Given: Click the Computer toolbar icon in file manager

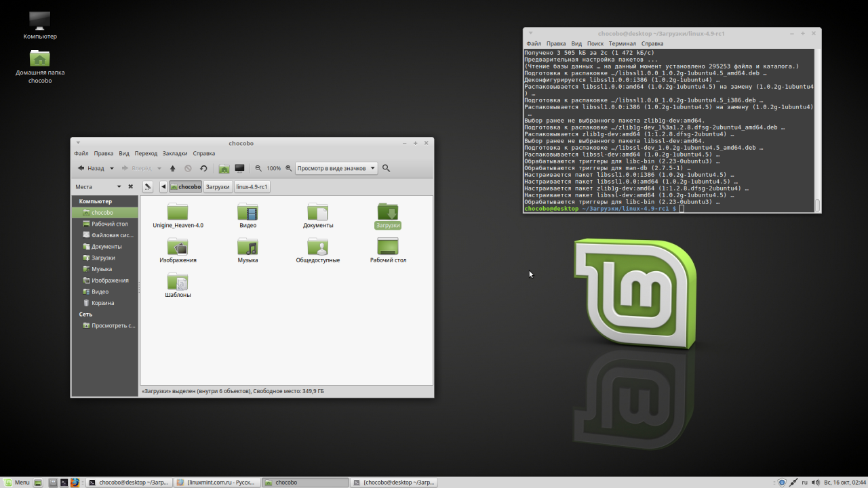Looking at the screenshot, I should pos(239,168).
